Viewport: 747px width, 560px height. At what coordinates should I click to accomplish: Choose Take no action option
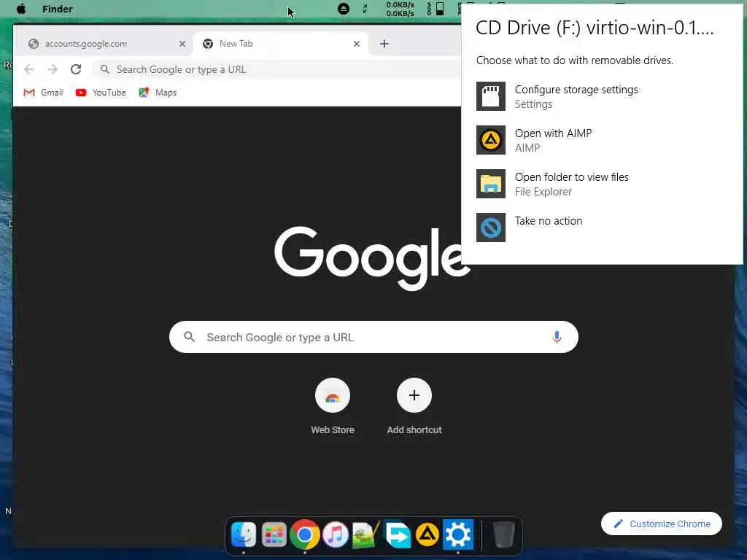pos(602,227)
